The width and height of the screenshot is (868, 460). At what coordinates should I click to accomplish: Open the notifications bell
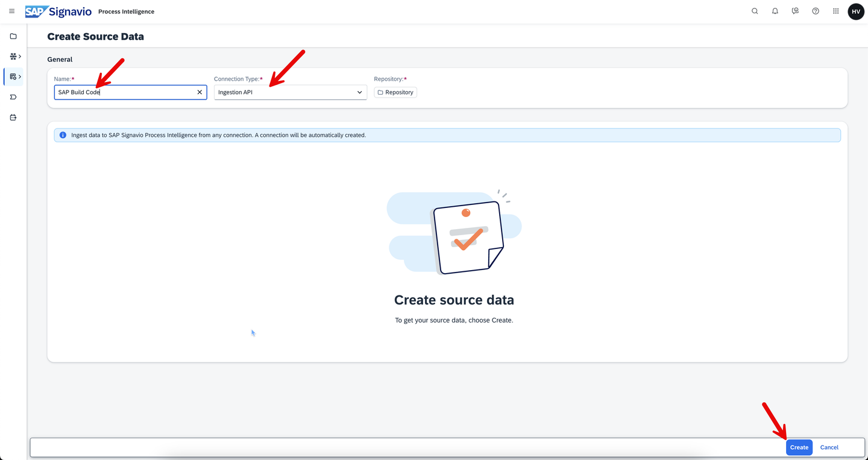tap(775, 11)
